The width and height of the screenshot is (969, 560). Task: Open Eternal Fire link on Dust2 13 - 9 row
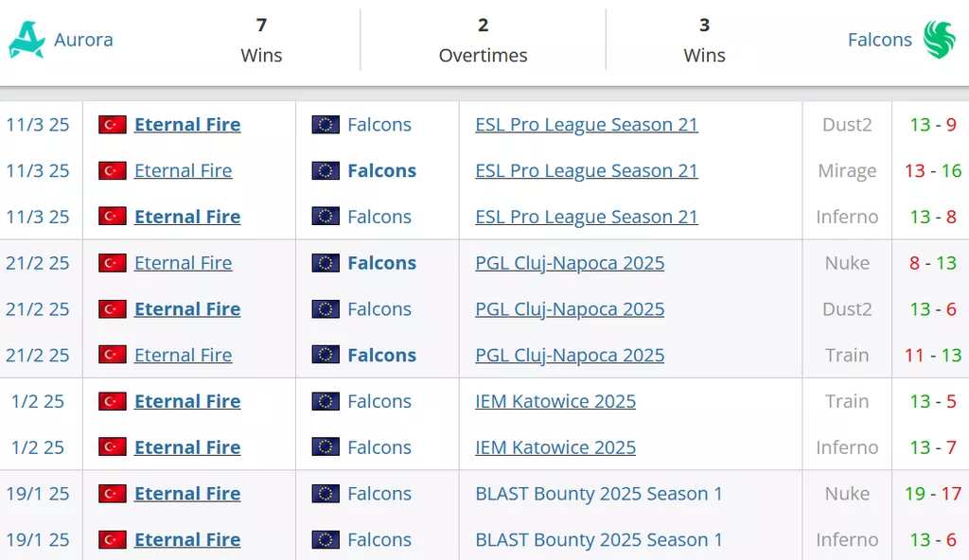pyautogui.click(x=187, y=124)
